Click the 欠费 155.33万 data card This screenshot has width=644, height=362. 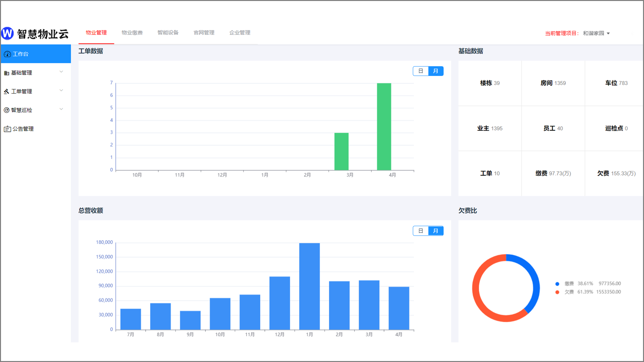(616, 173)
